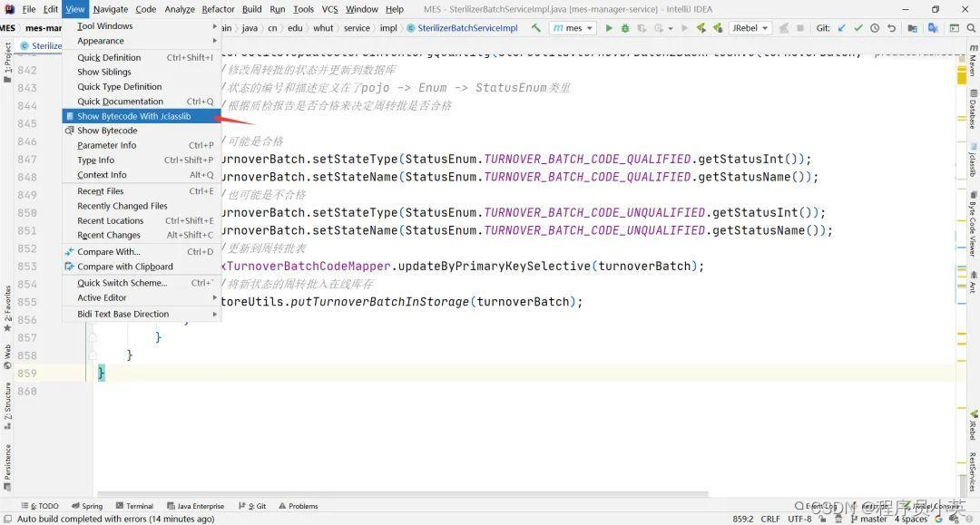This screenshot has width=980, height=525.
Task: Click the Git commit checkmark icon
Action: click(858, 28)
